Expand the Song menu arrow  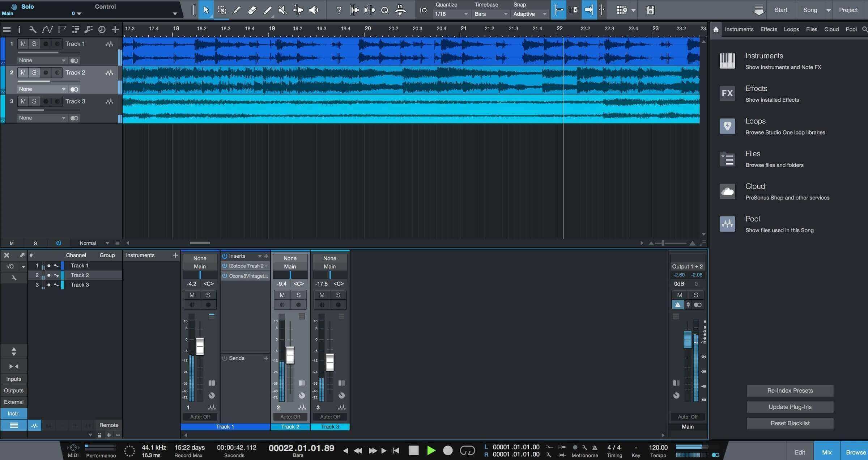828,10
